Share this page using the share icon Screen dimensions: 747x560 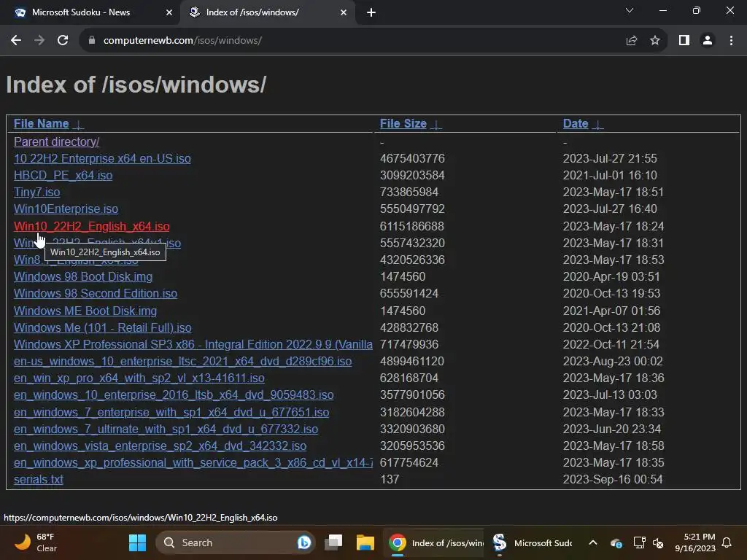coord(632,41)
